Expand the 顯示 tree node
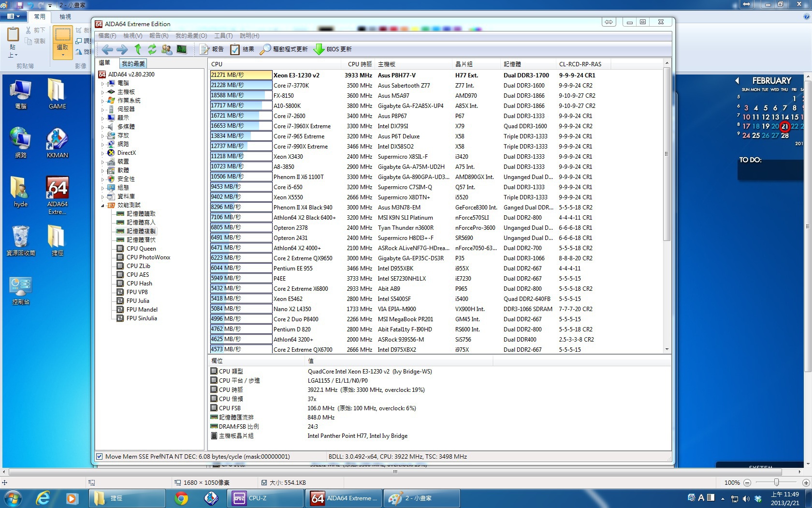The height and width of the screenshot is (508, 812). point(102,118)
